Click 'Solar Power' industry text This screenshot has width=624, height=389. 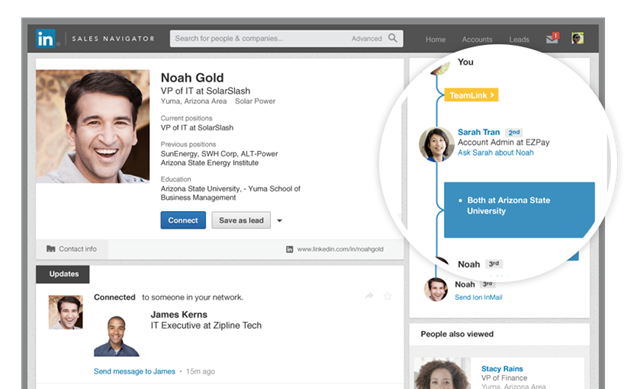point(255,101)
